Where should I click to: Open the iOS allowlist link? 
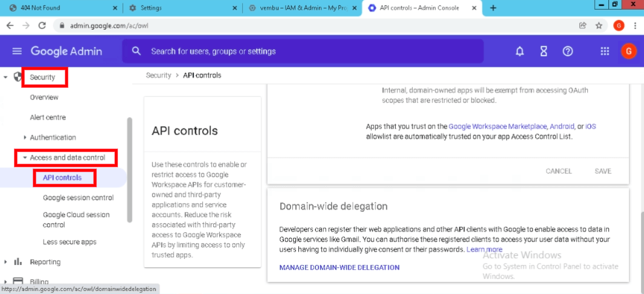pos(591,126)
